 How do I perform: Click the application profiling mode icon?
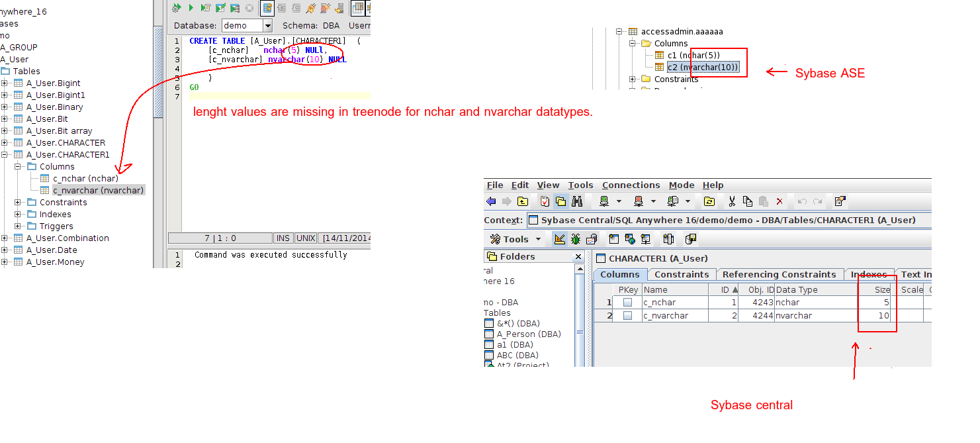pyautogui.click(x=592, y=239)
